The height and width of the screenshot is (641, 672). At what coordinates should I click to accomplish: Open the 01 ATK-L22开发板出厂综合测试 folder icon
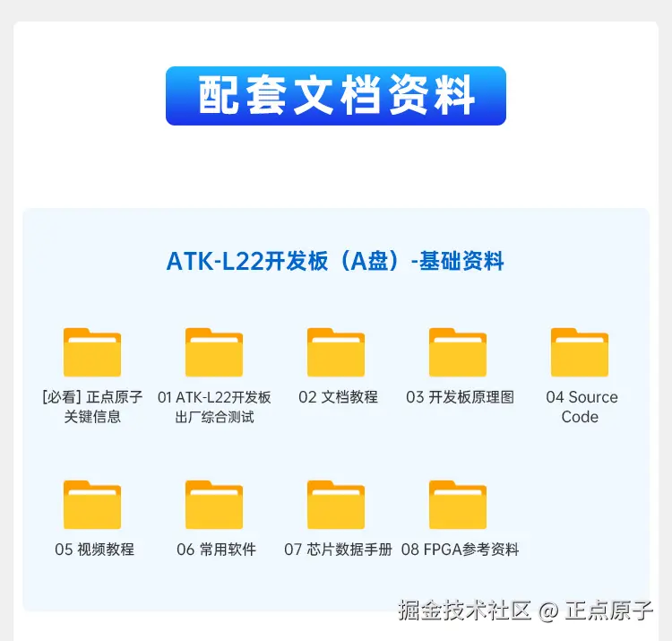coord(214,352)
